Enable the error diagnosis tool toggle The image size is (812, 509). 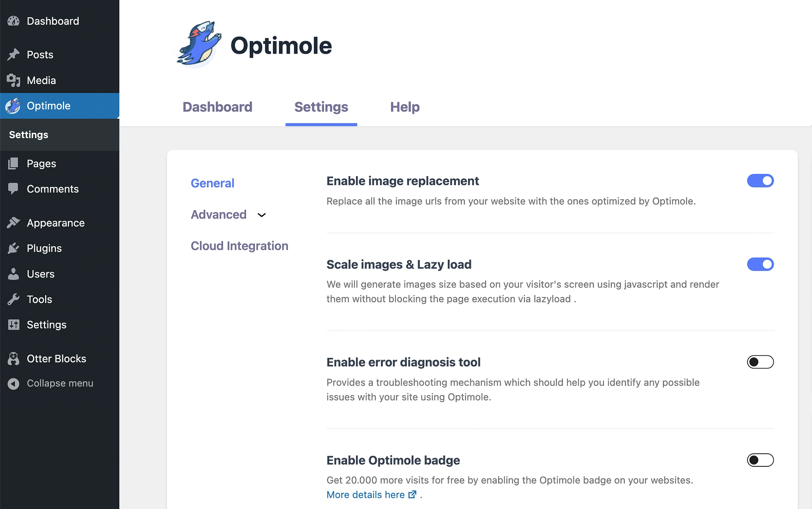tap(760, 362)
